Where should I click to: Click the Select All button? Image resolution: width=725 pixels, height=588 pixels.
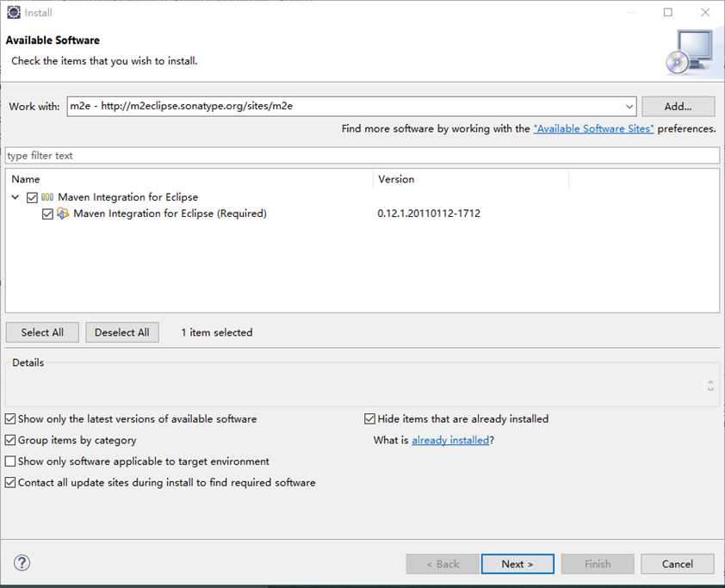click(42, 332)
